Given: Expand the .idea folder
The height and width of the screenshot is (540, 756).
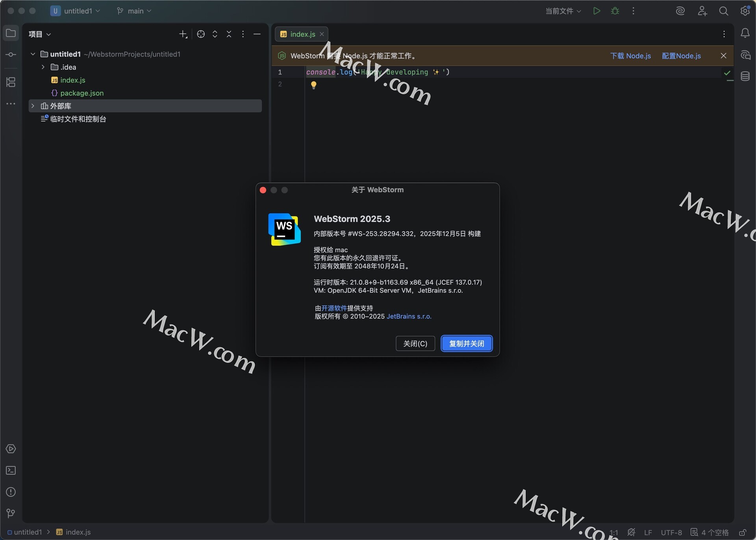Looking at the screenshot, I should pyautogui.click(x=43, y=67).
